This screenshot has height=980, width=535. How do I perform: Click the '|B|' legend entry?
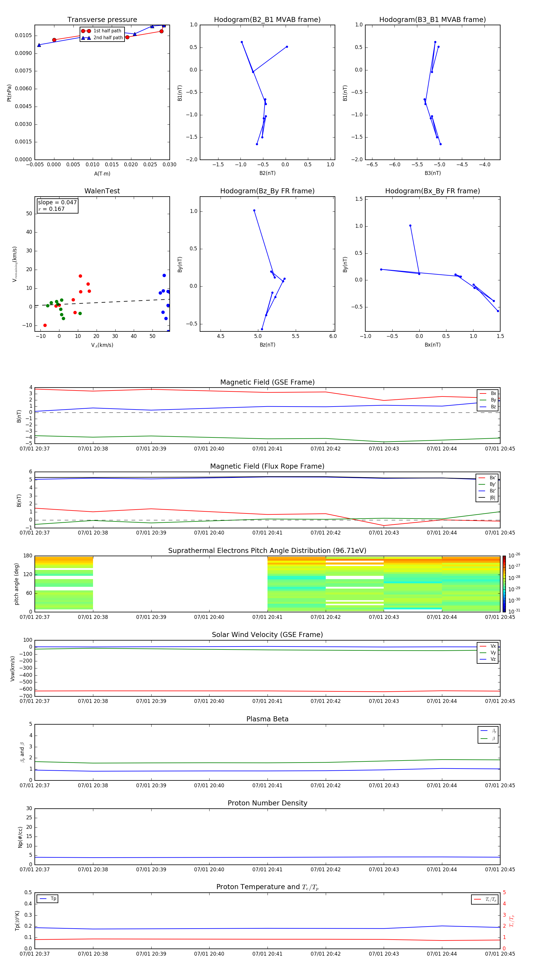coord(487,498)
